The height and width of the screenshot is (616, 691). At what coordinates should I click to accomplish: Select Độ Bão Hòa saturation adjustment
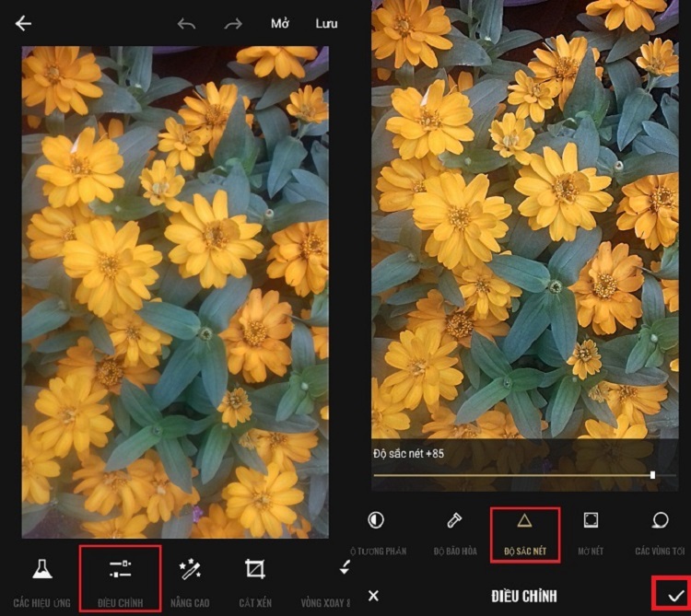[453, 531]
